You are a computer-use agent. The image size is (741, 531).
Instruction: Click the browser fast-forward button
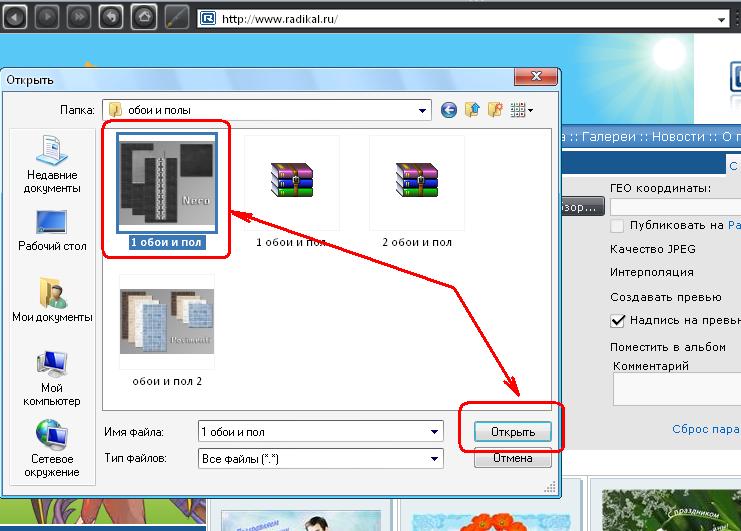79,17
